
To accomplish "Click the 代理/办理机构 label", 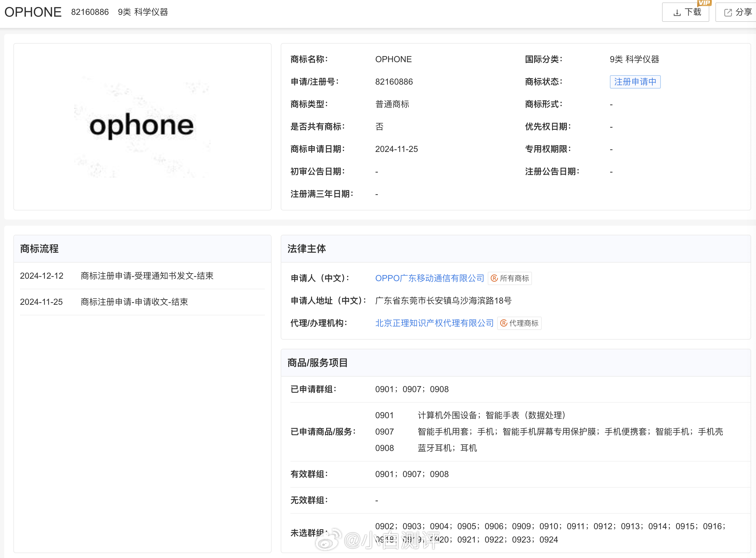I will (x=319, y=323).
